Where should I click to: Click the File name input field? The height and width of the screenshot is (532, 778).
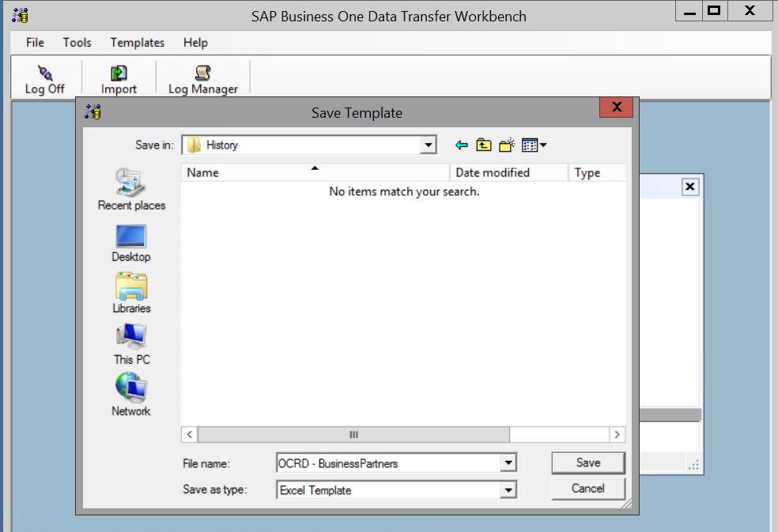(x=388, y=463)
